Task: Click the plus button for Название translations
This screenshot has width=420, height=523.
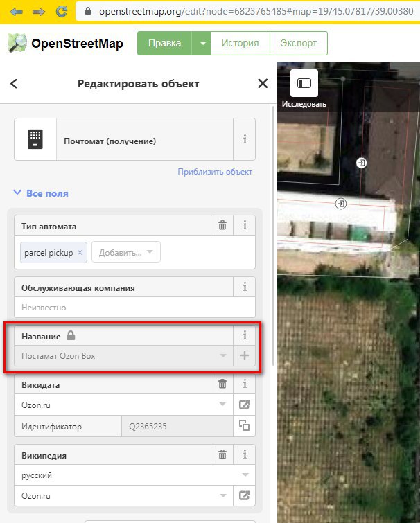Action: pyautogui.click(x=245, y=355)
